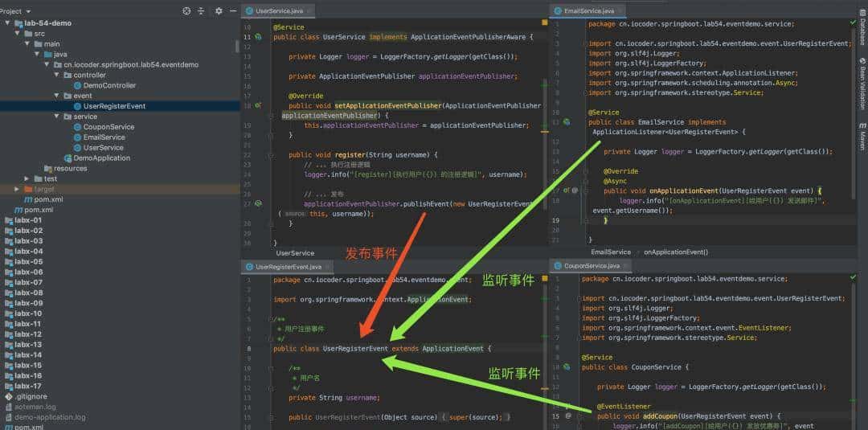Click the Spring bean gutter icon beside UserService class
The image size is (868, 430).
click(x=258, y=37)
